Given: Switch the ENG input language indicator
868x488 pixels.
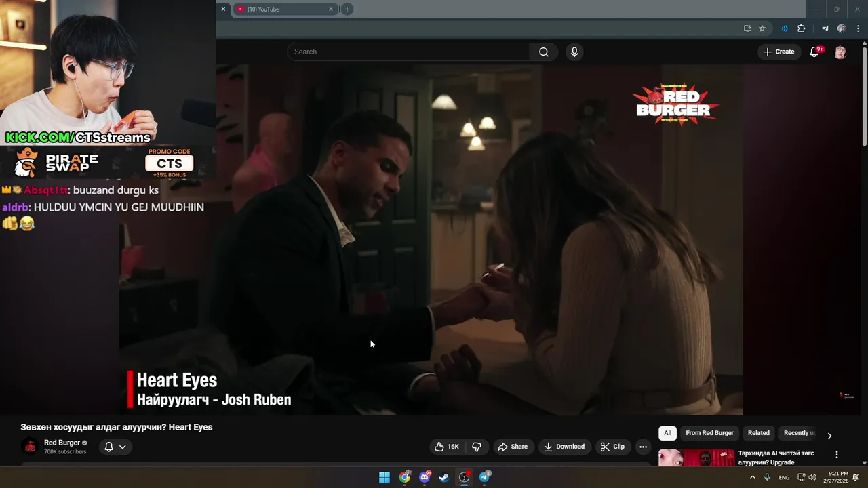Looking at the screenshot, I should (784, 478).
